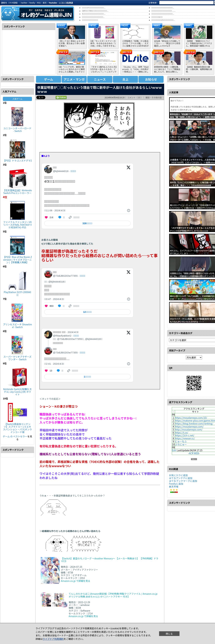Click the @kj94444018 profile avatar
The height and width of the screenshot is (644, 215).
pyautogui.click(x=48, y=169)
